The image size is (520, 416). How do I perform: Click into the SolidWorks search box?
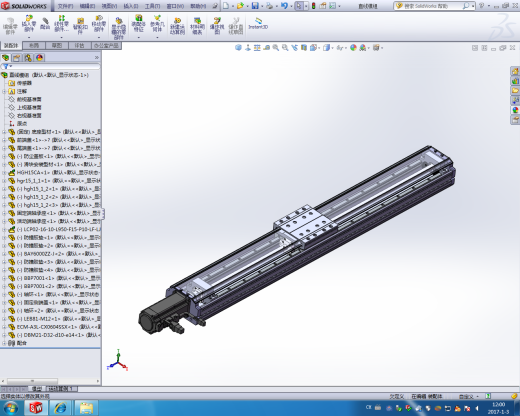[433, 6]
